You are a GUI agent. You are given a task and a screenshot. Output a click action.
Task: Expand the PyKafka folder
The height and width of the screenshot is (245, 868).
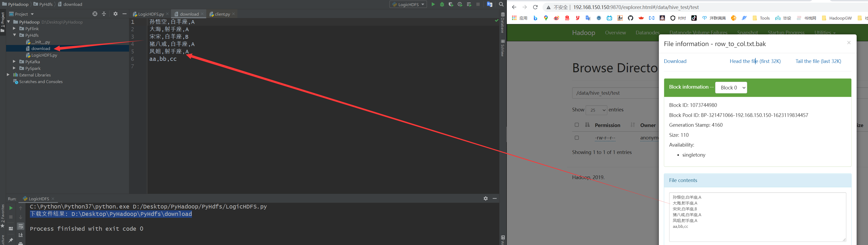[14, 61]
